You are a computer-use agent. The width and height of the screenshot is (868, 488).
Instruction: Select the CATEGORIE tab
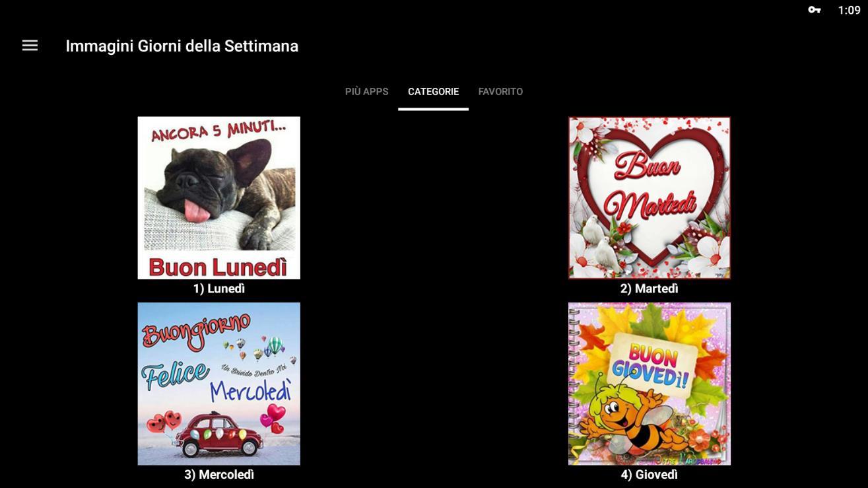click(433, 92)
